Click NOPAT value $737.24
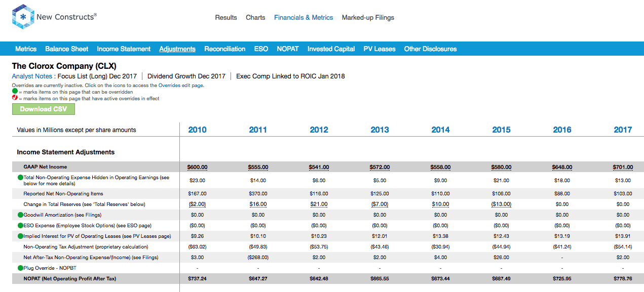Screen dimensions: 644x292 [197, 279]
